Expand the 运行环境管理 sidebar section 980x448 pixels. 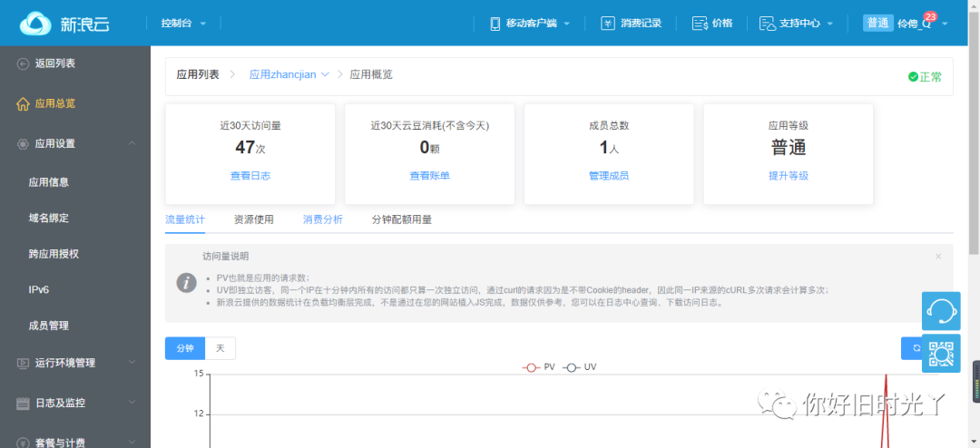132,363
